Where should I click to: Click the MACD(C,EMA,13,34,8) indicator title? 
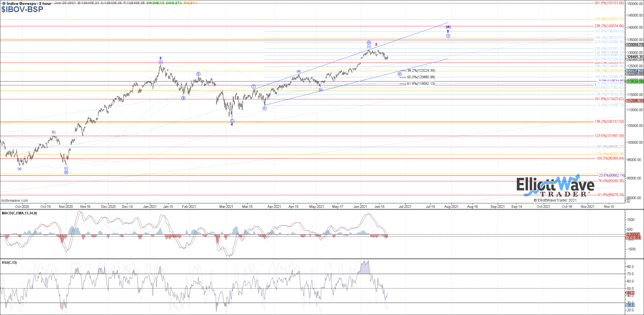(19, 213)
